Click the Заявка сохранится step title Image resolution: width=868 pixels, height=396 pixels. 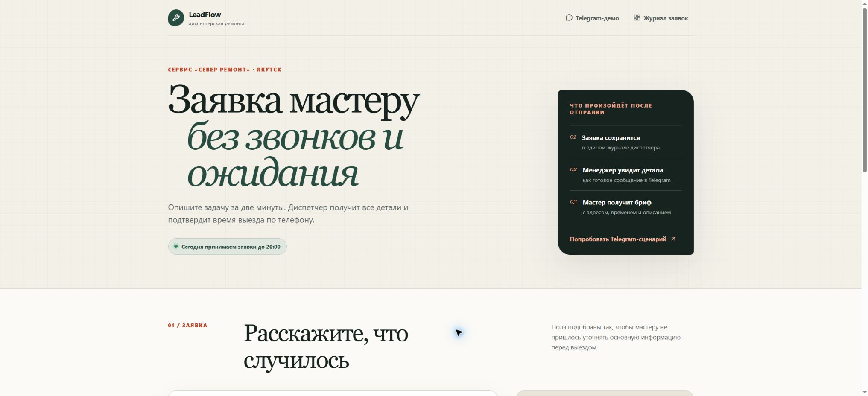pyautogui.click(x=611, y=138)
